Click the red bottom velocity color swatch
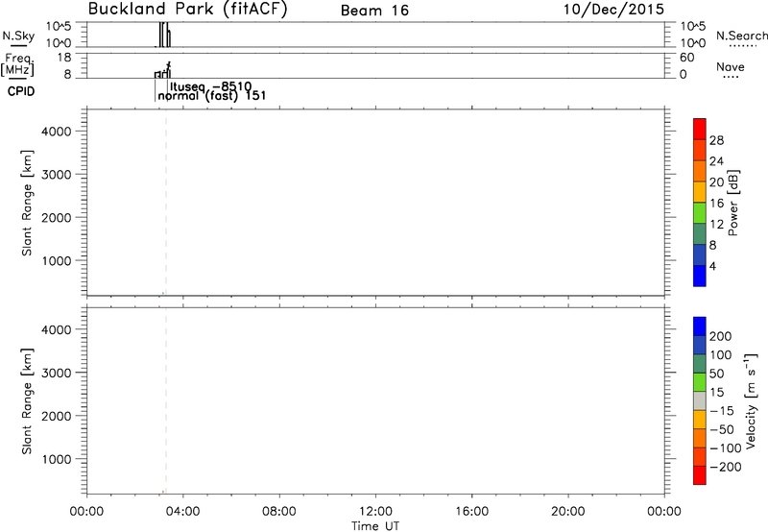 (x=700, y=475)
